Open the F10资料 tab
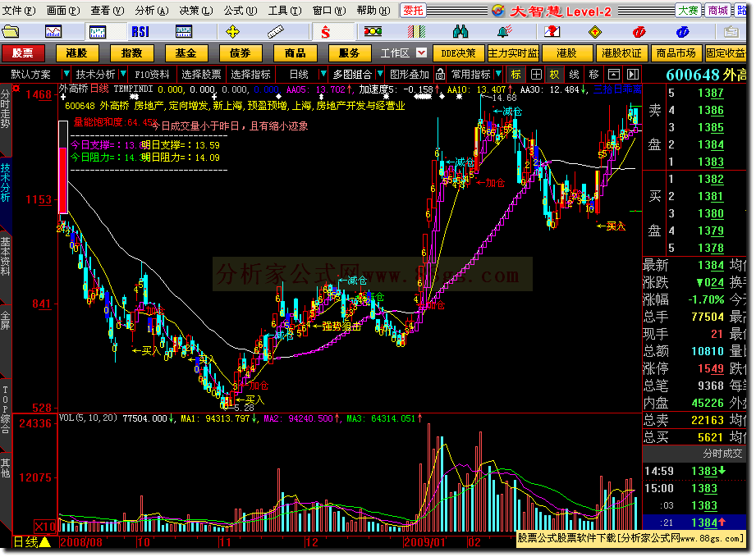This screenshot has height=557, width=756. pos(152,74)
